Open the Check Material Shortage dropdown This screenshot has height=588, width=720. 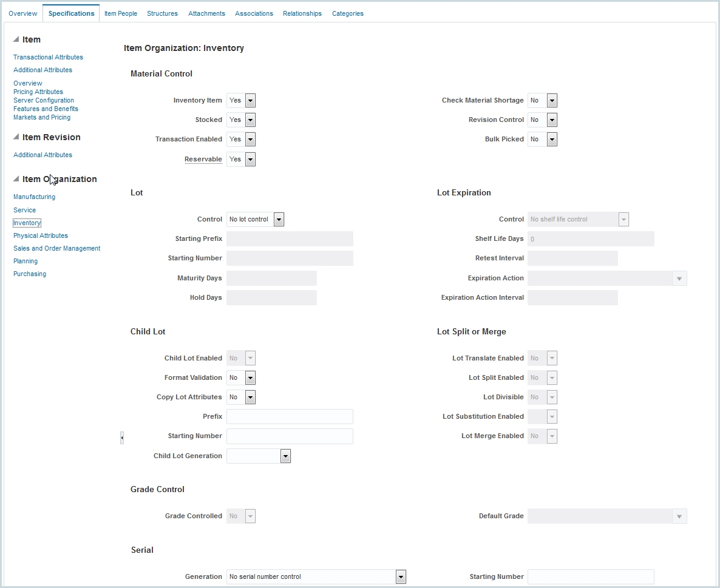coord(551,101)
